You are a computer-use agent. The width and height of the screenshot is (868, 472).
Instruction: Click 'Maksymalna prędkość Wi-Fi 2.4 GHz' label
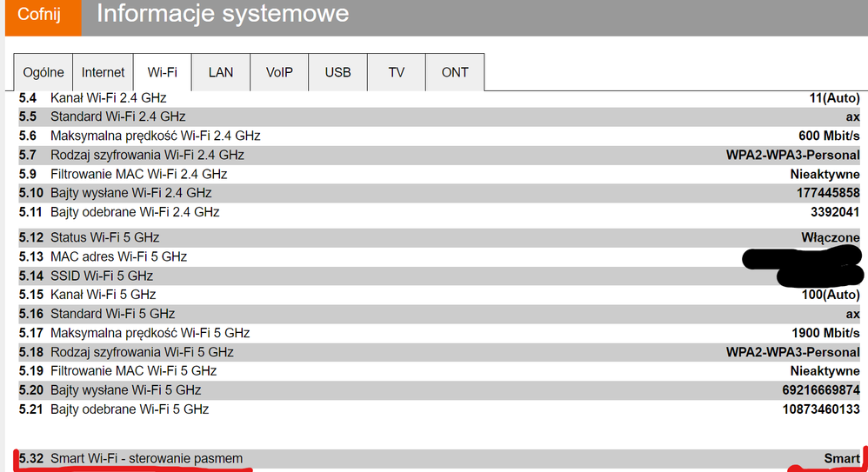(155, 136)
